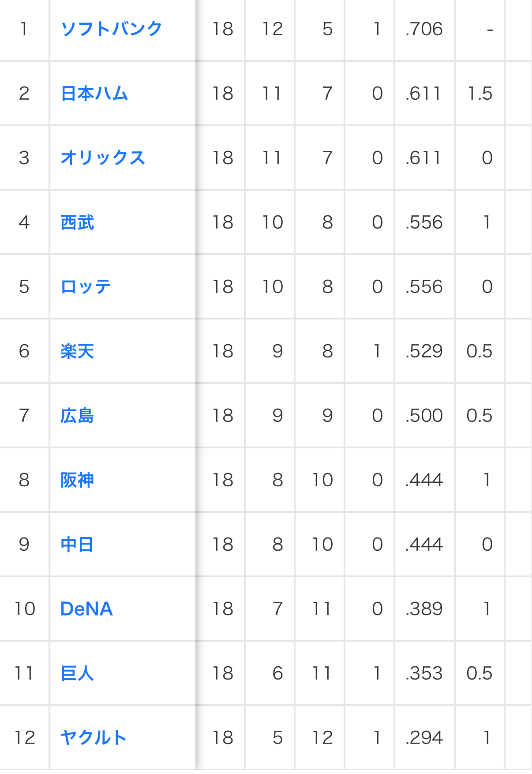Click the 中日 team link
The height and width of the screenshot is (774, 532).
click(77, 545)
